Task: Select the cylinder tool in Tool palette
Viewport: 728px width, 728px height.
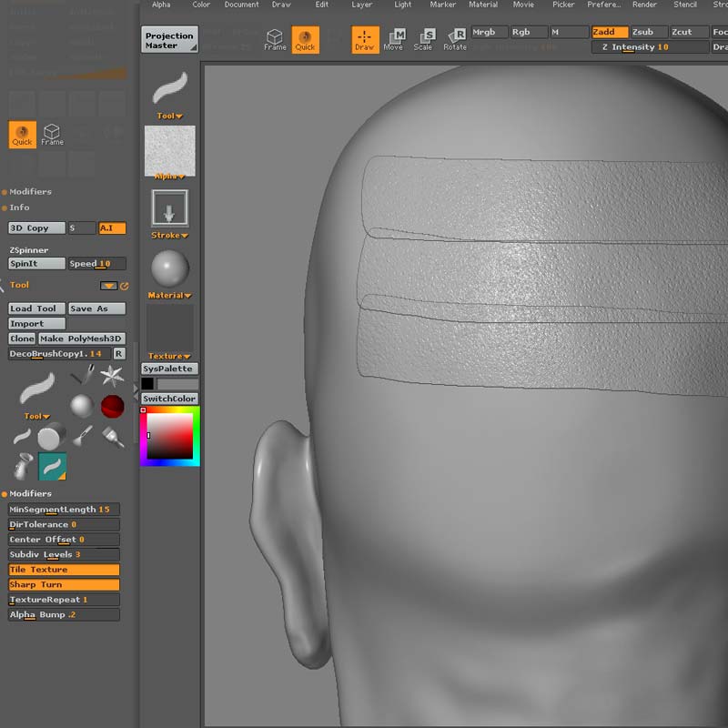Action: coord(52,437)
